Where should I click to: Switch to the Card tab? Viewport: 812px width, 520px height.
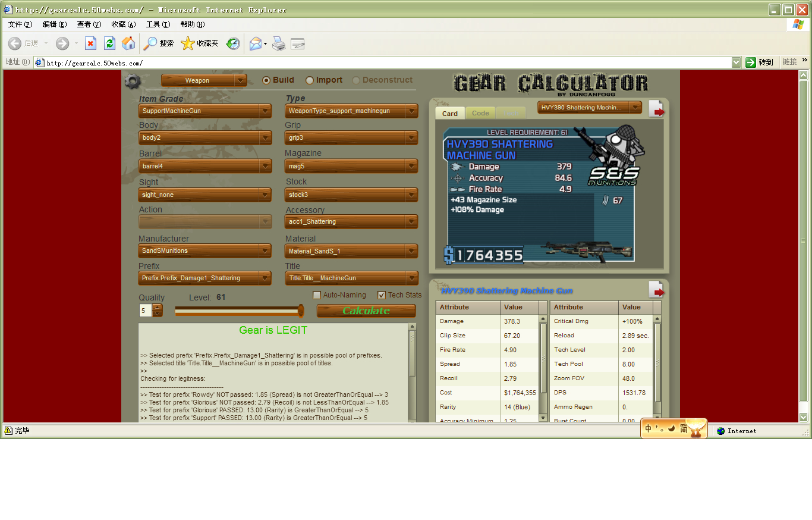click(x=450, y=113)
